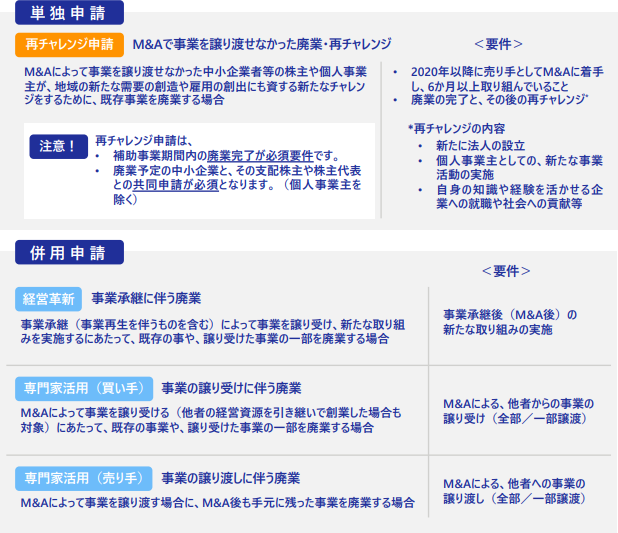This screenshot has width=618, height=533.
Task: Click the 注意！ dark blue badge
Action: coord(58,147)
